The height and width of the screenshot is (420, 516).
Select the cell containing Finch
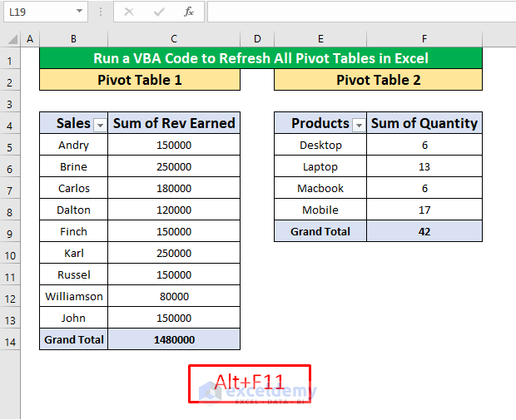tap(74, 231)
